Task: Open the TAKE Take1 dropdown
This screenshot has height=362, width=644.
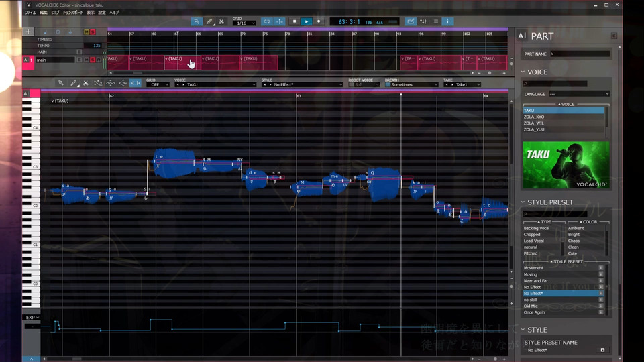Action: pos(462,85)
